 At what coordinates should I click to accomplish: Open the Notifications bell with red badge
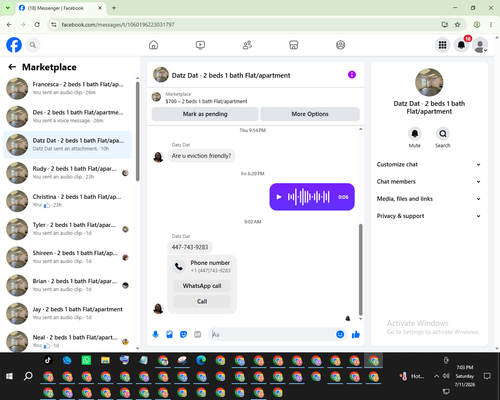462,45
